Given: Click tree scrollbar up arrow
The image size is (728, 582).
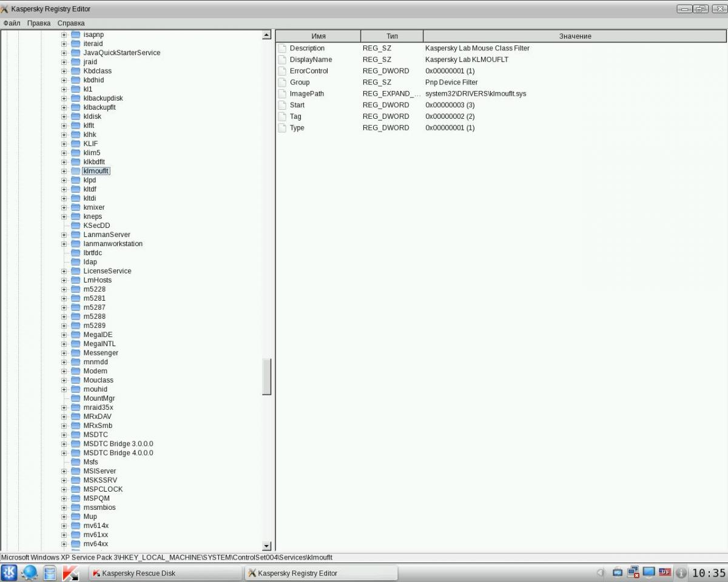Looking at the screenshot, I should tap(266, 35).
